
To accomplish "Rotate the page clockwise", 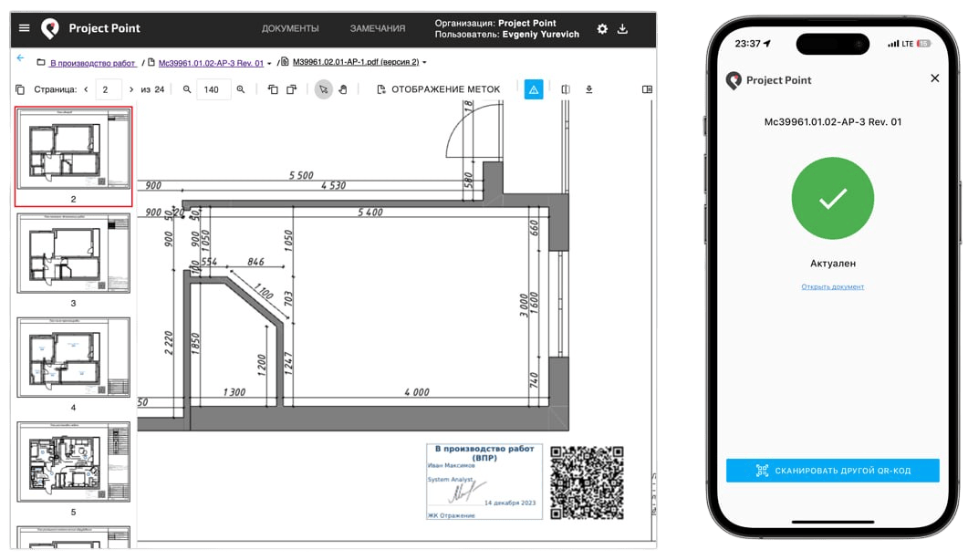I will pyautogui.click(x=291, y=89).
